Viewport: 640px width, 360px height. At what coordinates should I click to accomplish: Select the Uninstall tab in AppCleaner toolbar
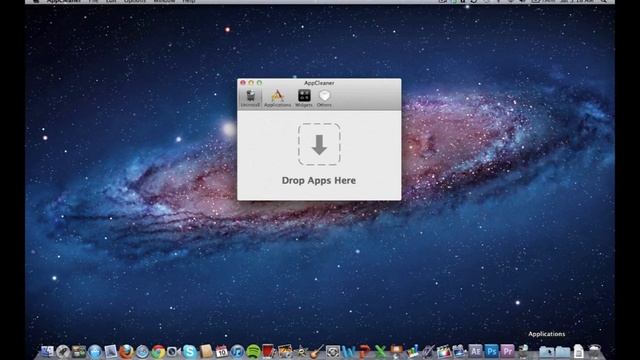250,98
